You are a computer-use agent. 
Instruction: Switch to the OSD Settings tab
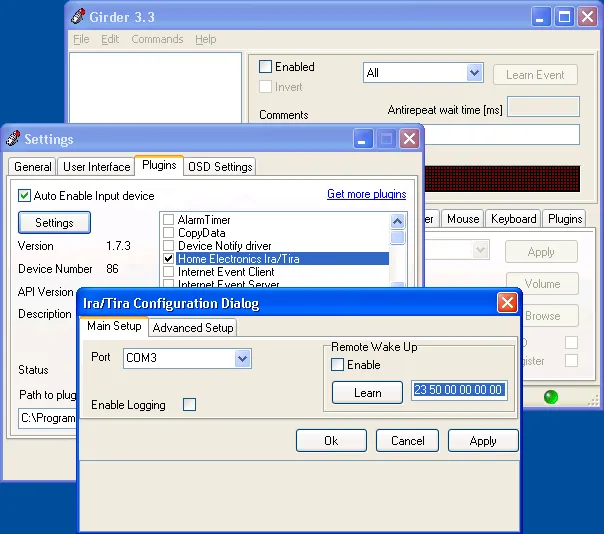220,167
